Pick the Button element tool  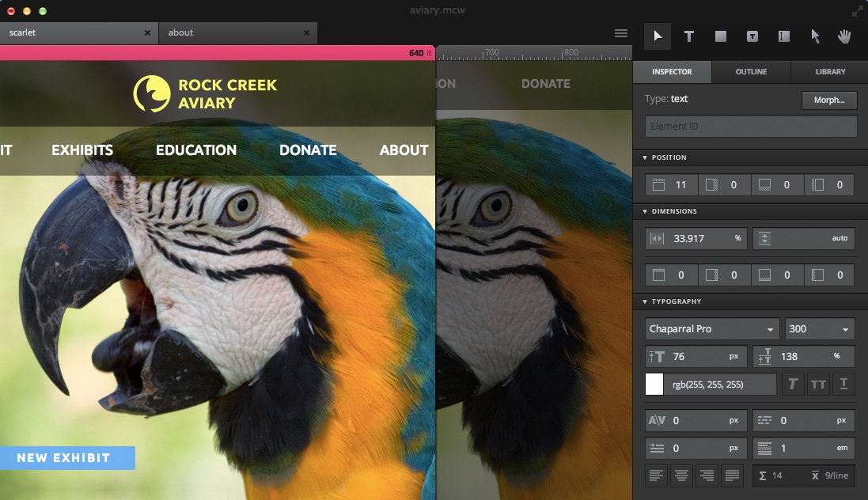click(752, 36)
